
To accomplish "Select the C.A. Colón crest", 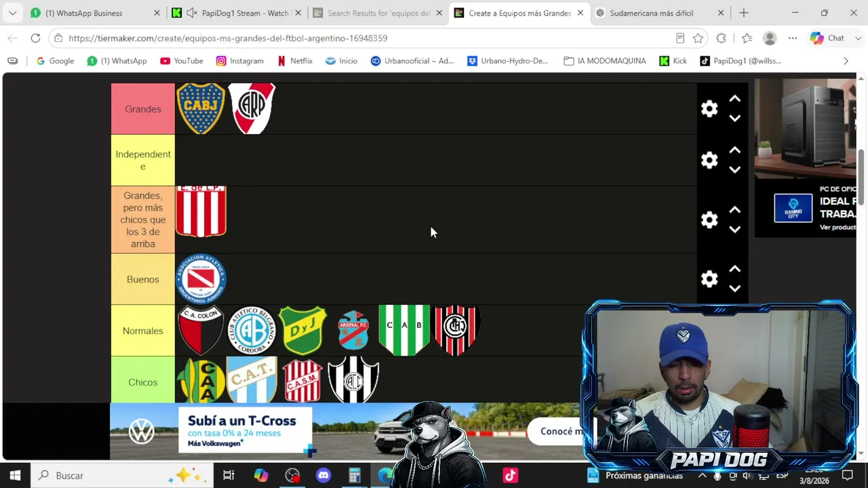I will tap(201, 330).
